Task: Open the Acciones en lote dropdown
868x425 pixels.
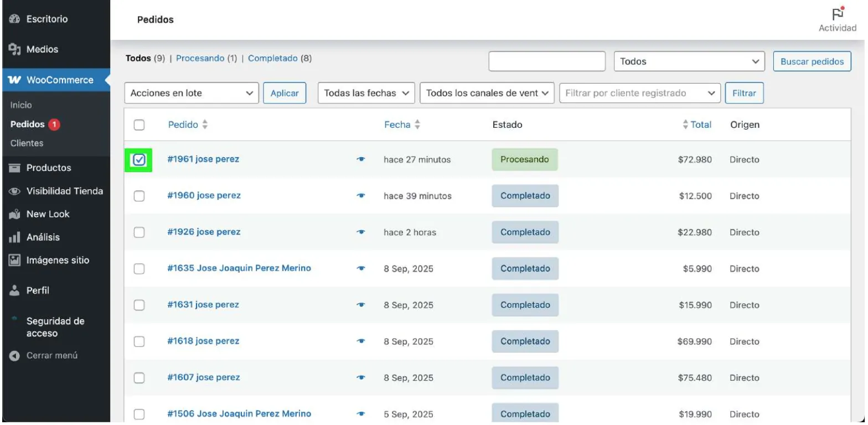Action: (192, 94)
